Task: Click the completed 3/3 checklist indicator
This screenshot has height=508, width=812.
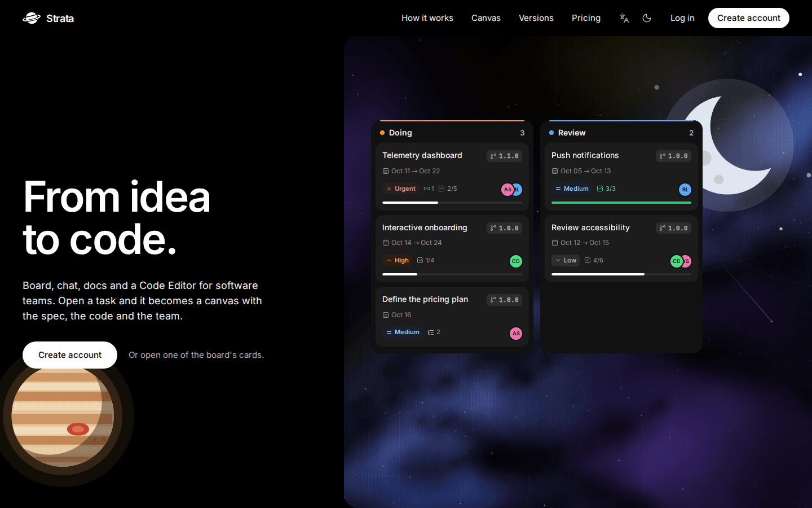Action: pos(606,189)
